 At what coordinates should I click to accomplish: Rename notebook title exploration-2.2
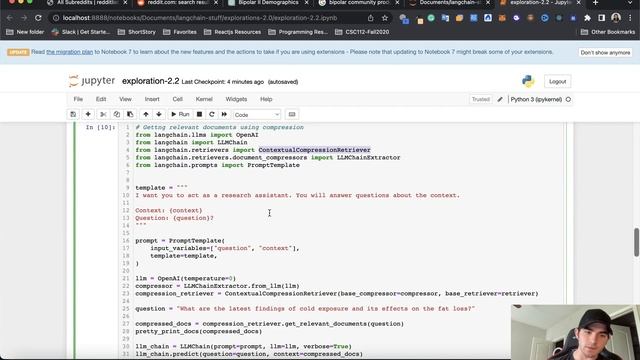151,81
